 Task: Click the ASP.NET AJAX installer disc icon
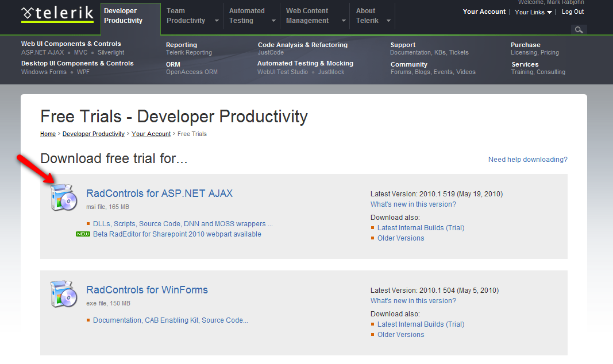tap(63, 197)
